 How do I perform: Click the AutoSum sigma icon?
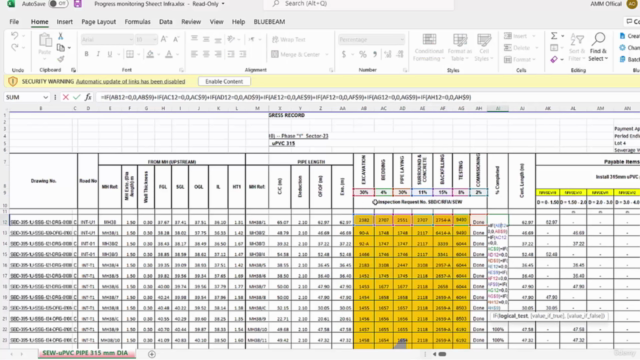coord(554,36)
